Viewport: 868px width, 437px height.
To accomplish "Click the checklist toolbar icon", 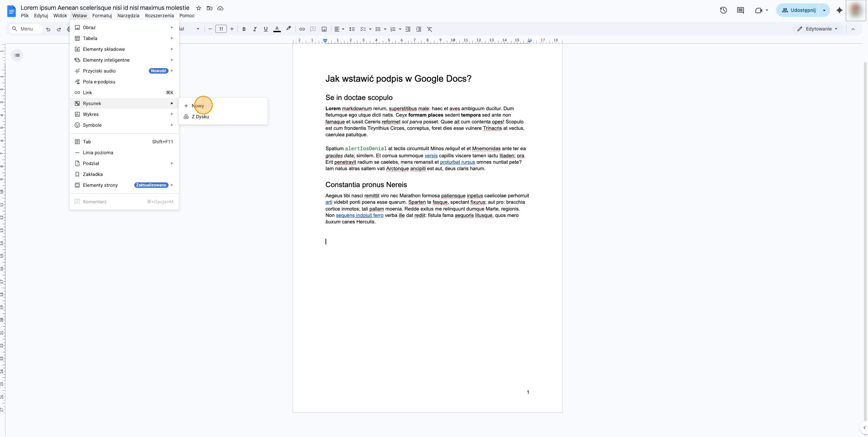I will pyautogui.click(x=363, y=29).
